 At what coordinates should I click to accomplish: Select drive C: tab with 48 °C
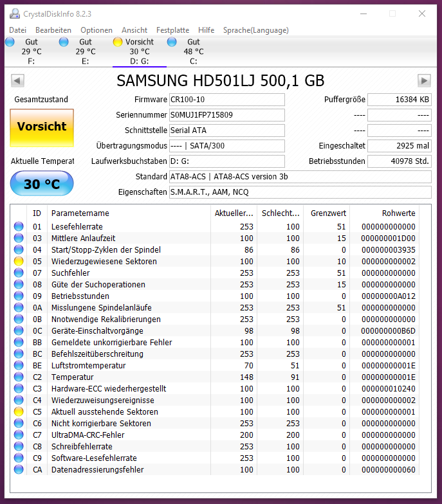(193, 51)
